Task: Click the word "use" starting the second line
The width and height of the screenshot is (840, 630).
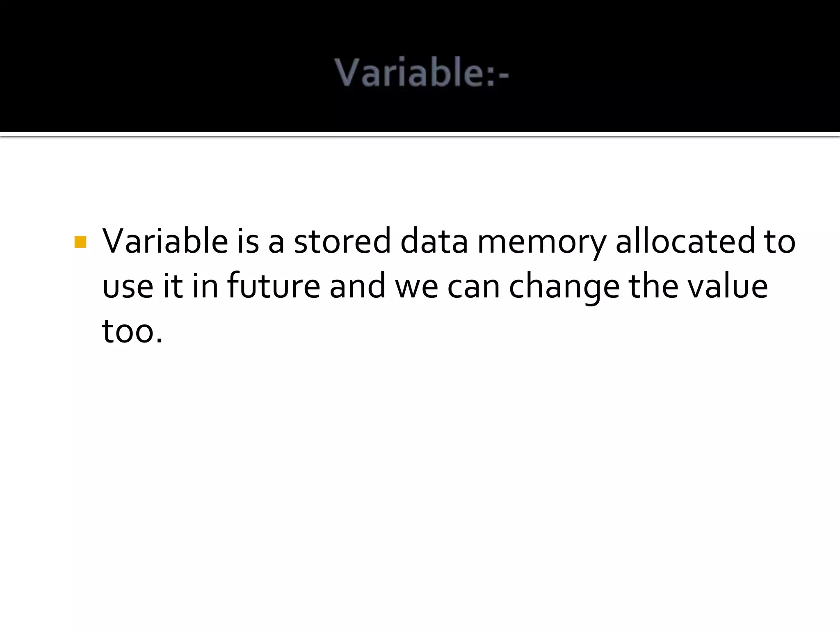Action: coord(128,287)
